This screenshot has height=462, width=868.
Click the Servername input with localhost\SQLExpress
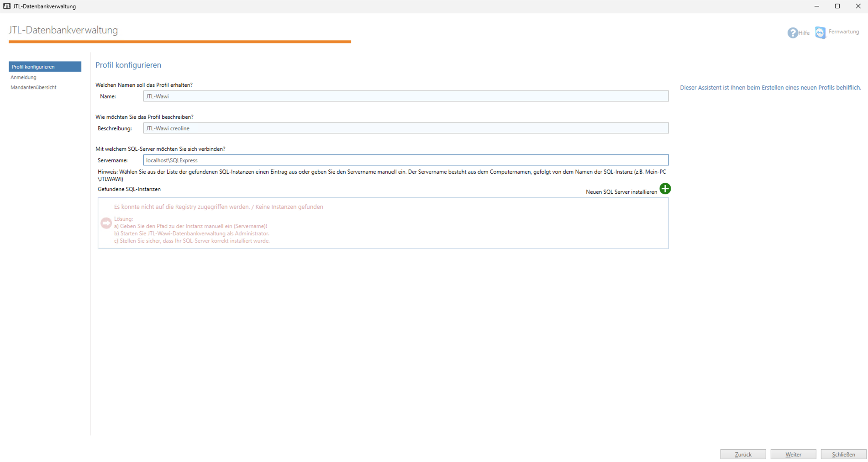tap(405, 160)
